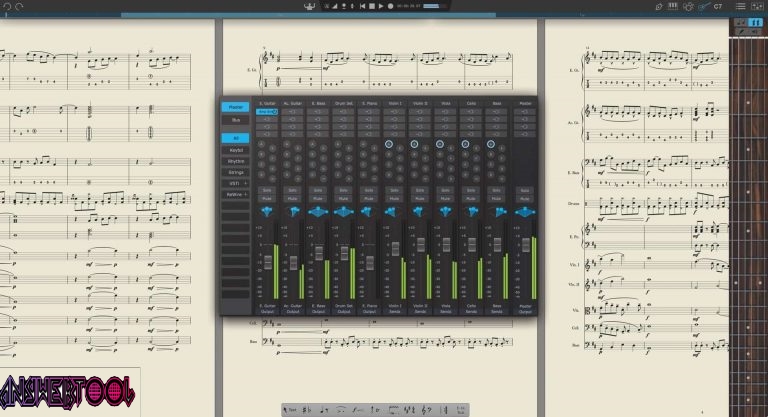The width and height of the screenshot is (768, 417).
Task: Open the Drum Set panner icon
Action: pyautogui.click(x=343, y=212)
